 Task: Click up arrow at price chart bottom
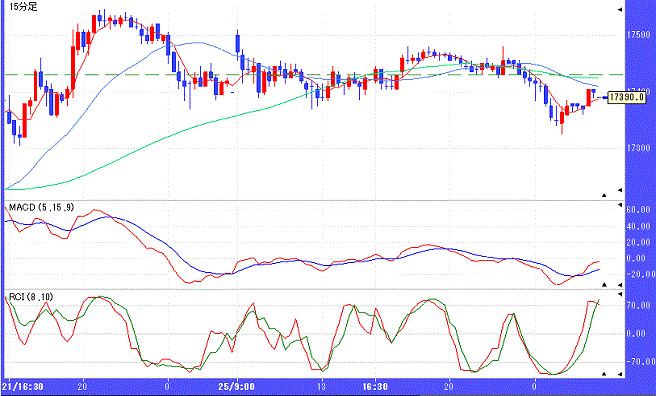pos(604,195)
